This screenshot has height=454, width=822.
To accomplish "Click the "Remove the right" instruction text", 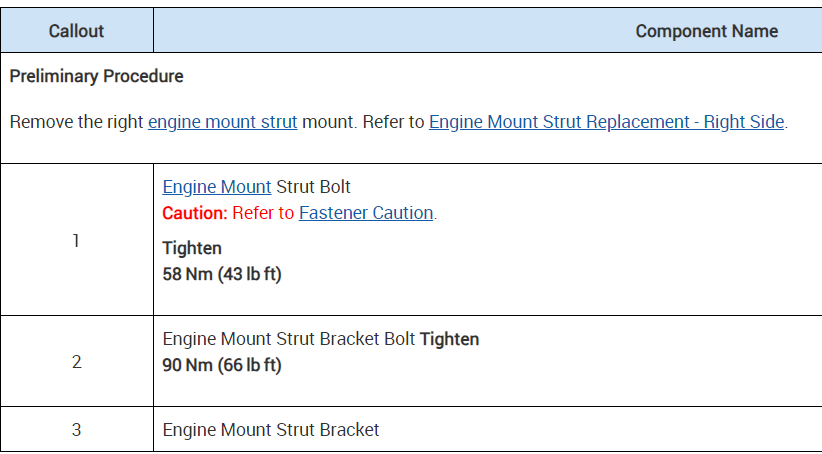I will 76,122.
